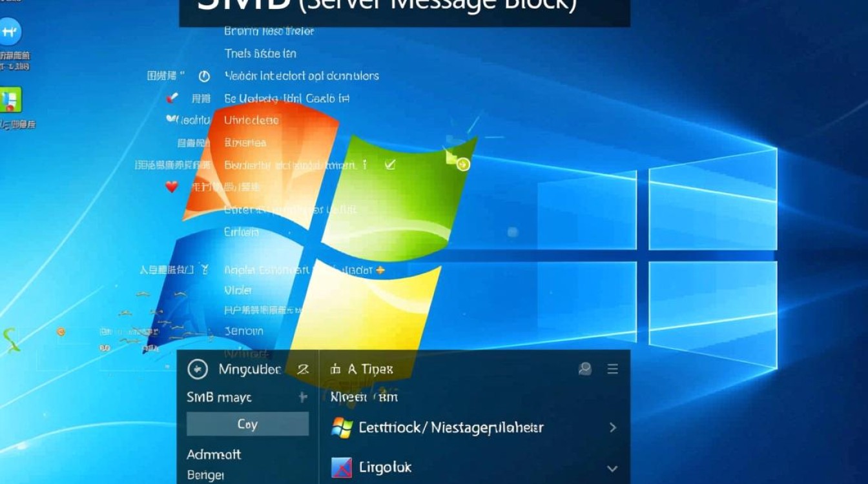Expand the Cetttriock/Niestagerulaheter row arrow
The height and width of the screenshot is (484, 868).
[x=612, y=427]
